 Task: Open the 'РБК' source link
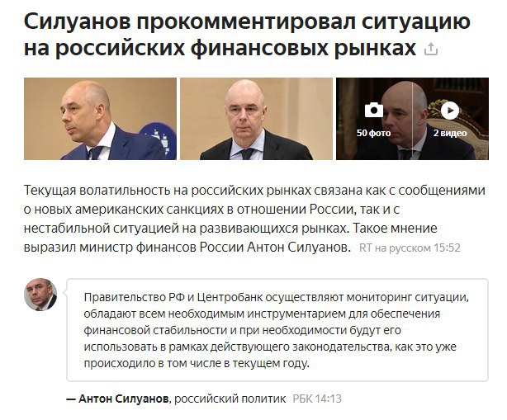[x=302, y=399]
